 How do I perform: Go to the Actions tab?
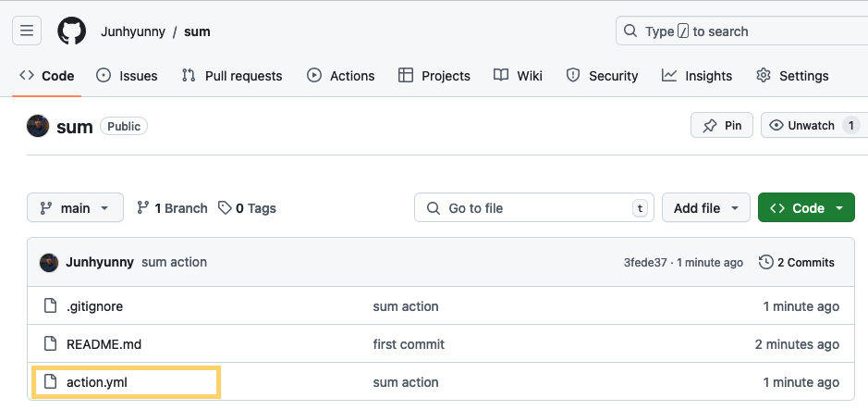341,76
